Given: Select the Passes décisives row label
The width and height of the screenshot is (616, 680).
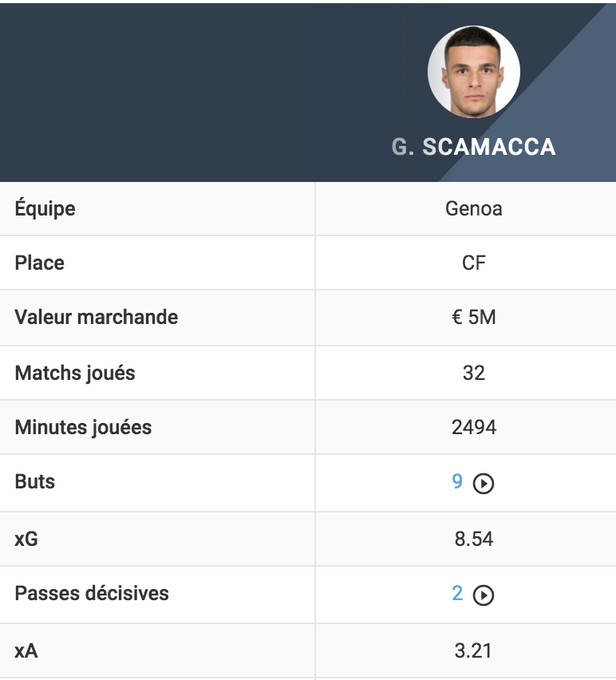Looking at the screenshot, I should tap(92, 593).
